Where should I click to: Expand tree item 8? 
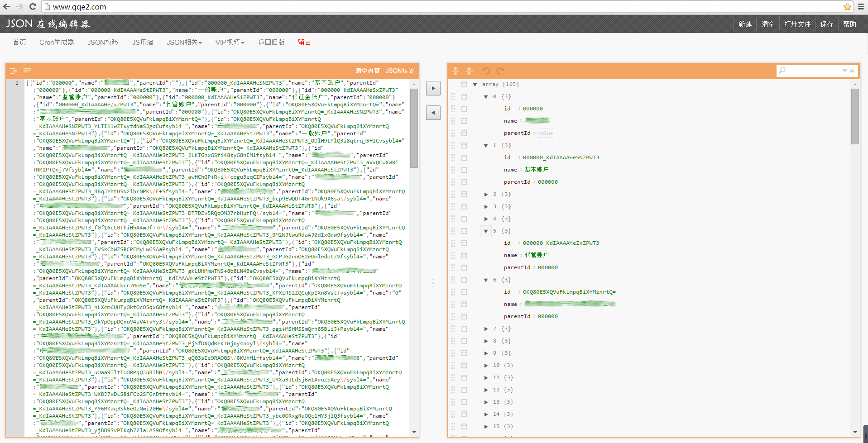tap(486, 341)
